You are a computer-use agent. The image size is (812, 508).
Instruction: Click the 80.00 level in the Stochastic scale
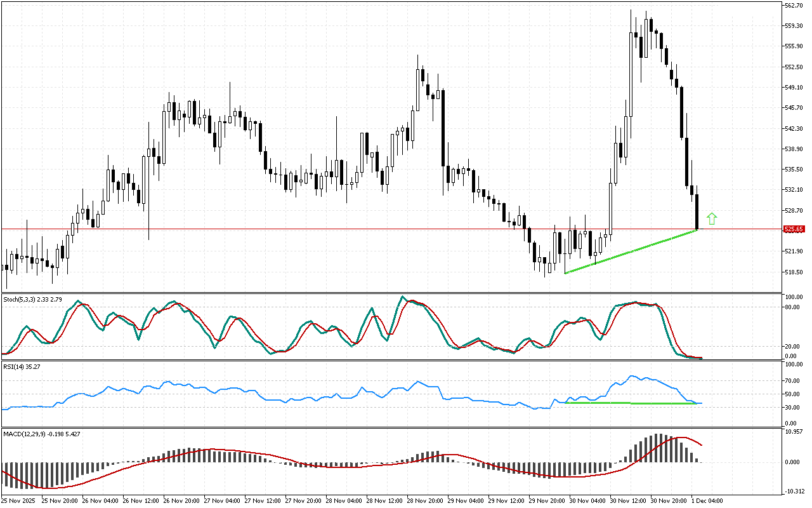coord(793,307)
